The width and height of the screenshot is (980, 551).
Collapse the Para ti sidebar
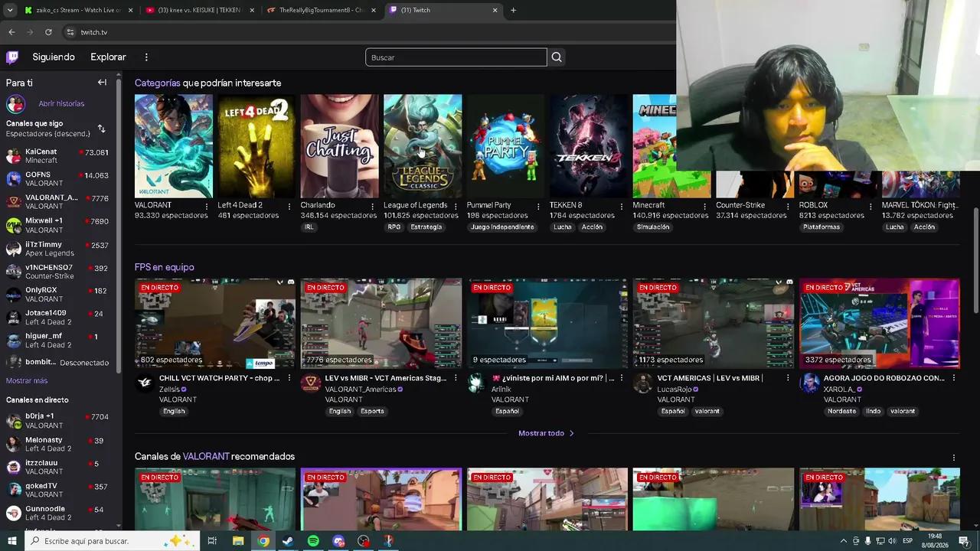[102, 83]
